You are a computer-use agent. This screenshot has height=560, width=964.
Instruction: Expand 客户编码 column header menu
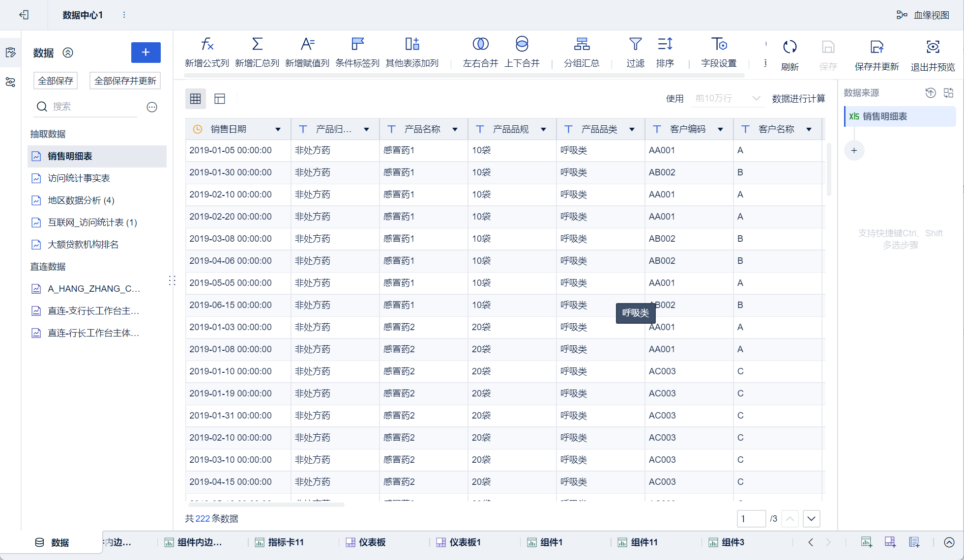click(720, 129)
